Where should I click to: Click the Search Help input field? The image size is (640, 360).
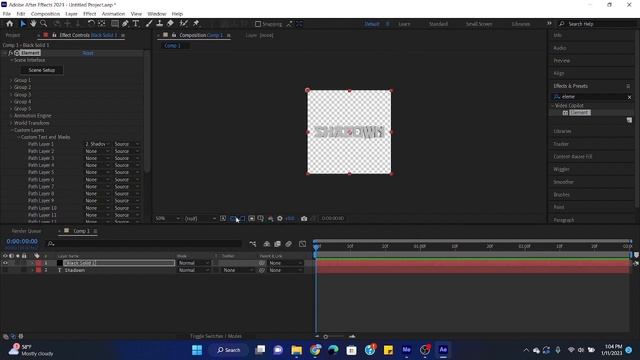tap(595, 24)
